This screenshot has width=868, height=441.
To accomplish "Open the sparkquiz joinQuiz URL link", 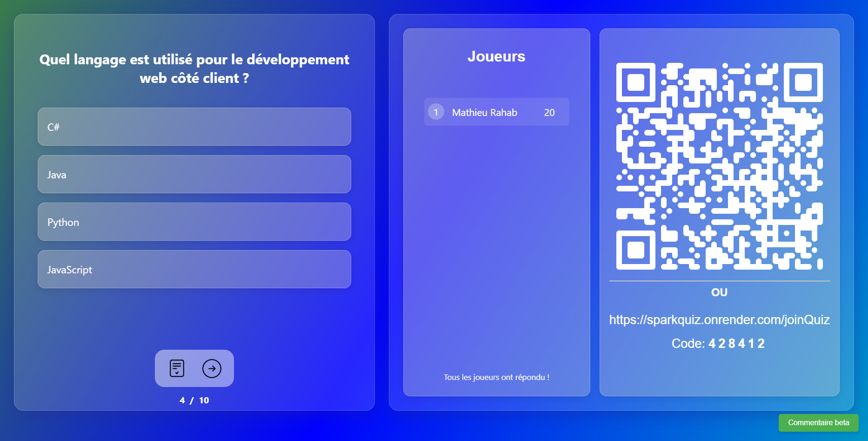I will [x=719, y=319].
